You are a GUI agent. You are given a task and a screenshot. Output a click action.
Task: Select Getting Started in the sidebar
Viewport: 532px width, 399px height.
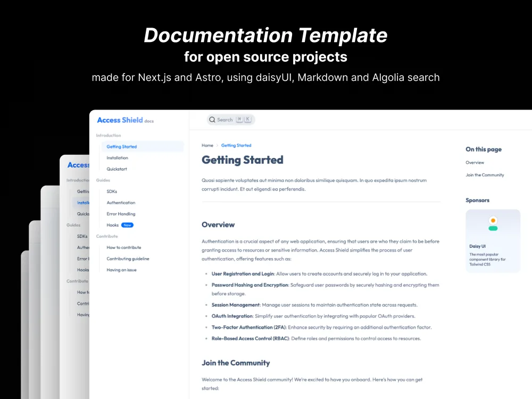121,146
